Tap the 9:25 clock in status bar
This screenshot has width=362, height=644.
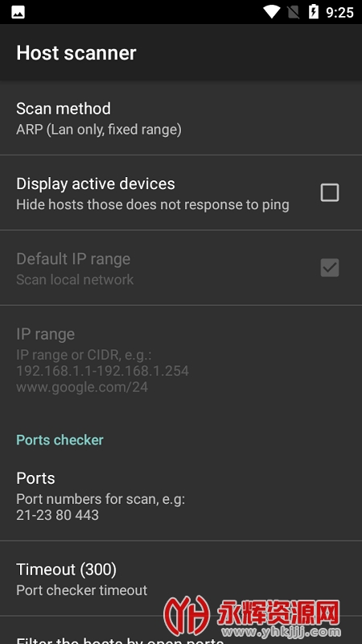click(x=339, y=12)
